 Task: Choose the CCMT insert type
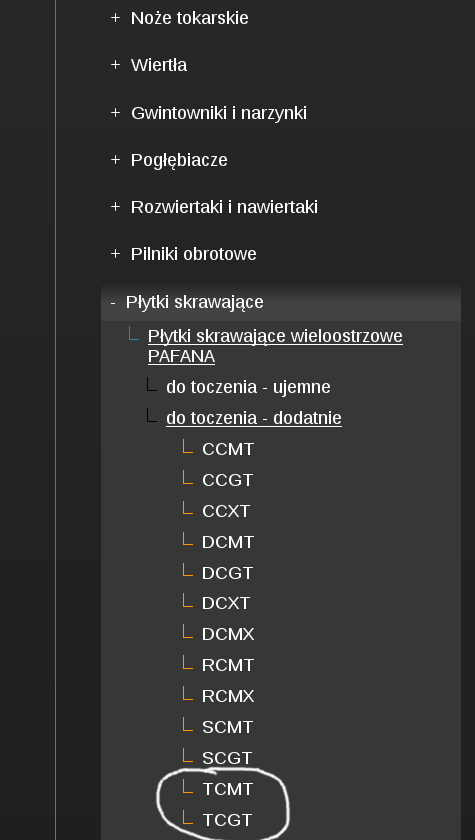pos(228,449)
